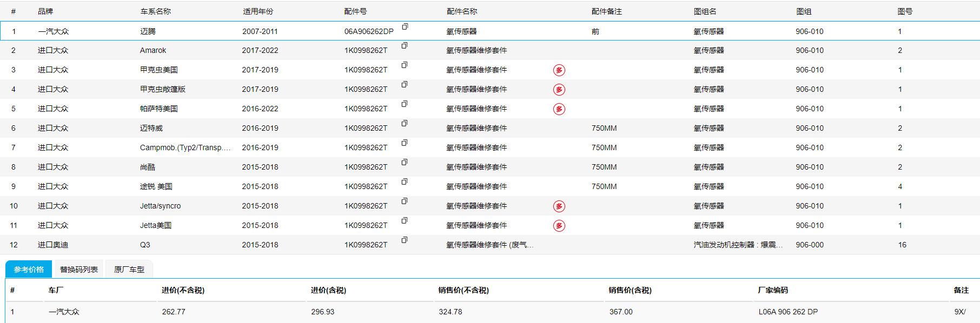
Task: Open red 多 badge in 帕萨特美国 row
Action: 559,109
